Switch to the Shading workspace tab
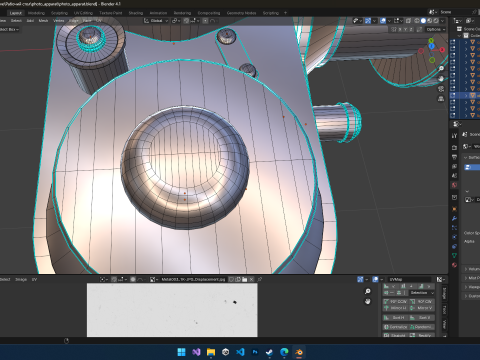The image size is (480, 360). (x=136, y=13)
